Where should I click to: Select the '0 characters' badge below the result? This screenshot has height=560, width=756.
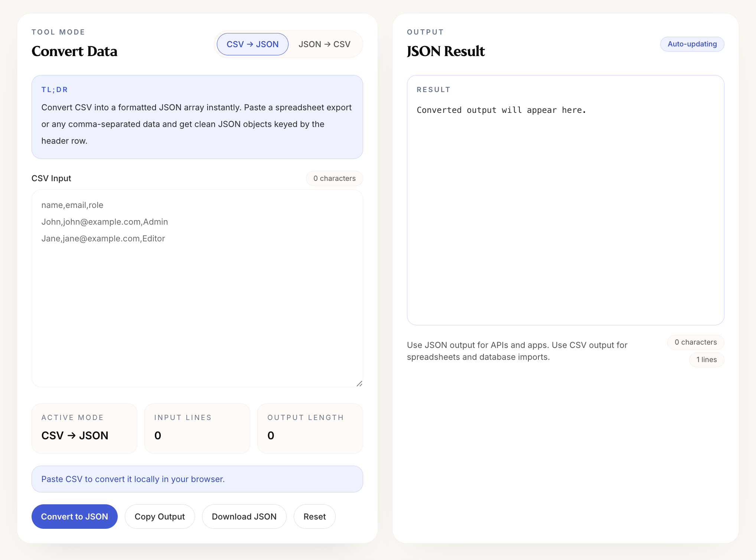point(696,342)
